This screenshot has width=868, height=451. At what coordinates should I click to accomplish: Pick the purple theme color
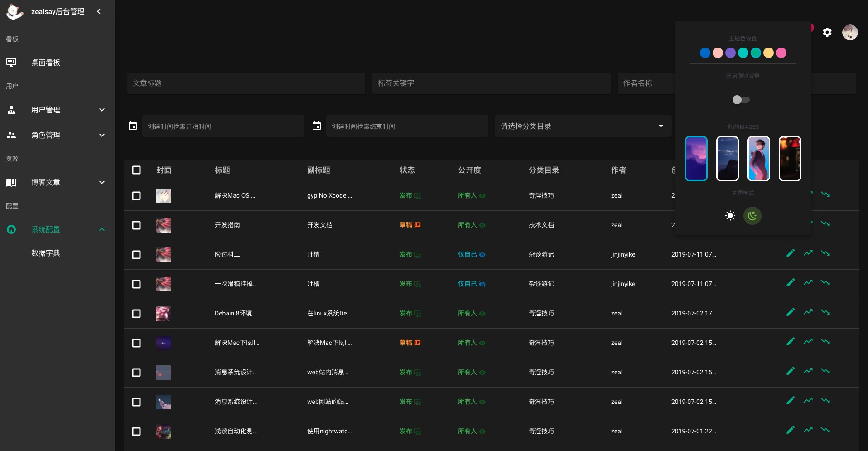coord(730,53)
